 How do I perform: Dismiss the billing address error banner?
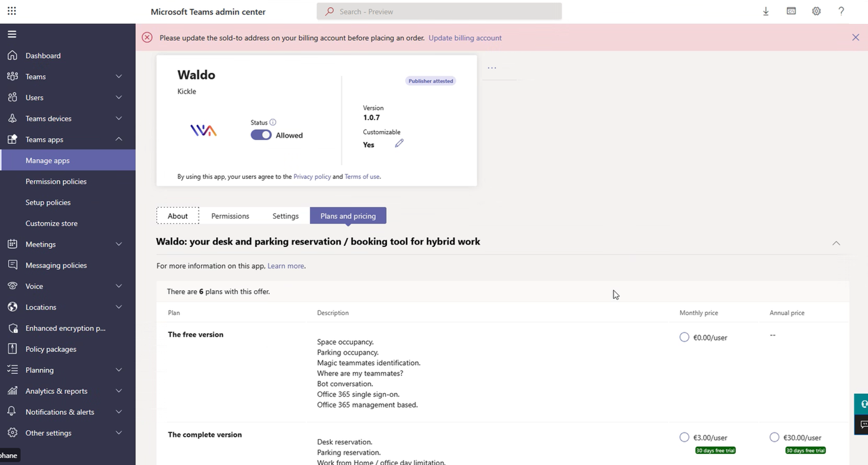click(855, 37)
